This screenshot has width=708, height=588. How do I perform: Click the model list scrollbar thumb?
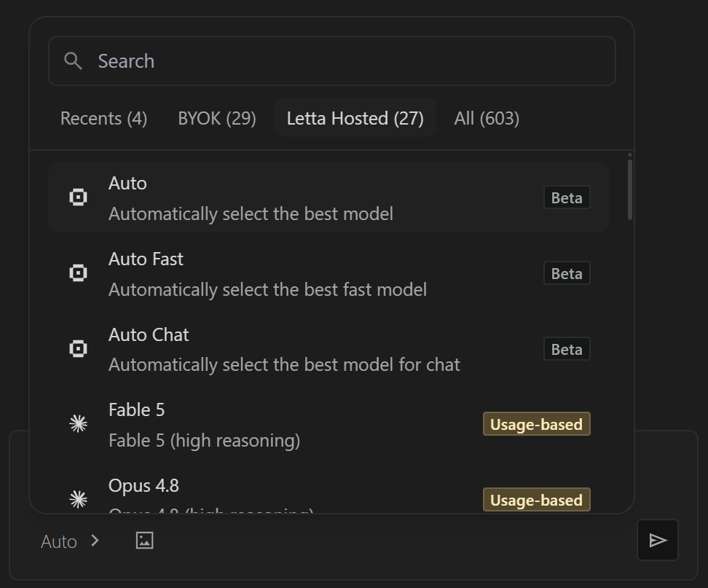point(630,189)
